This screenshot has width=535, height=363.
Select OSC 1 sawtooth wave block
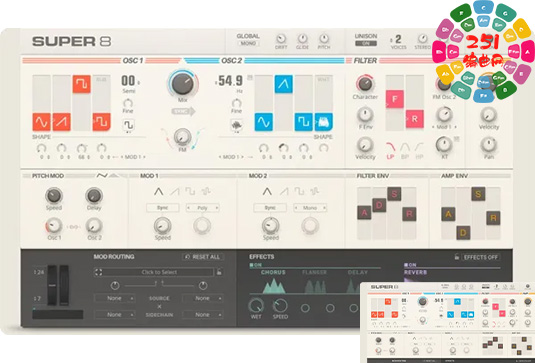pyautogui.click(x=61, y=122)
